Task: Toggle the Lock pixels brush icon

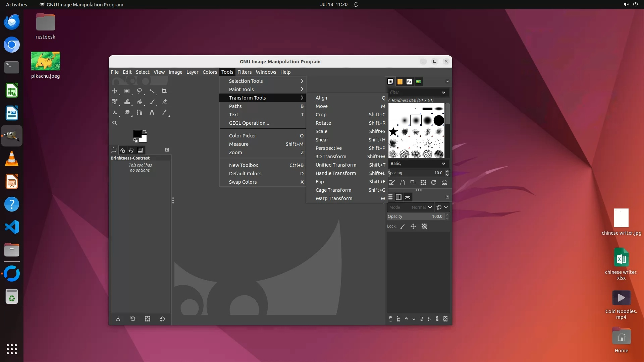Action: coord(402,226)
